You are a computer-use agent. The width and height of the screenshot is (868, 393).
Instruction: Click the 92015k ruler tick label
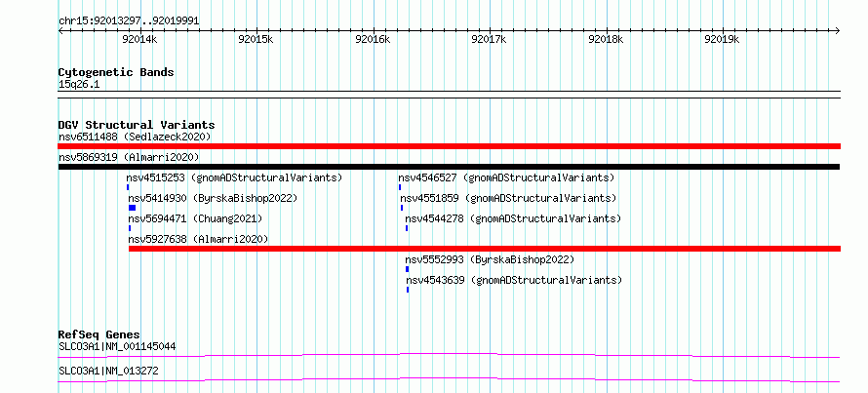point(256,39)
